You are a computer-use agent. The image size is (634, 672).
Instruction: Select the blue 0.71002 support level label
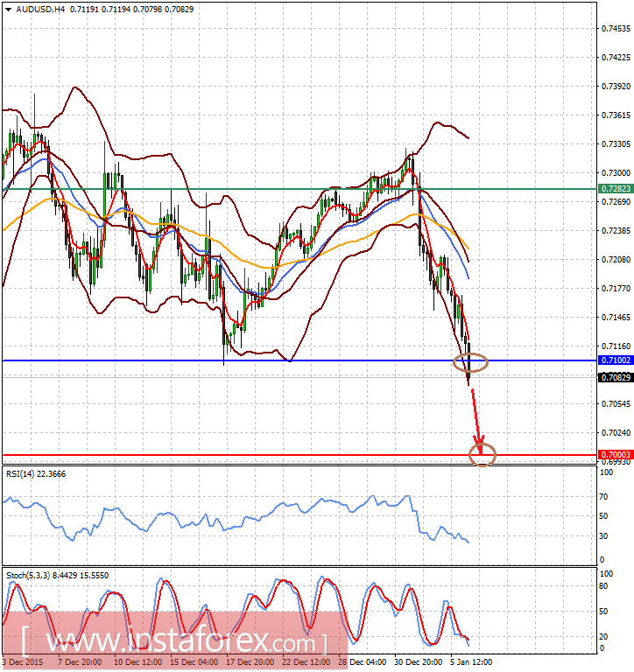pos(615,360)
